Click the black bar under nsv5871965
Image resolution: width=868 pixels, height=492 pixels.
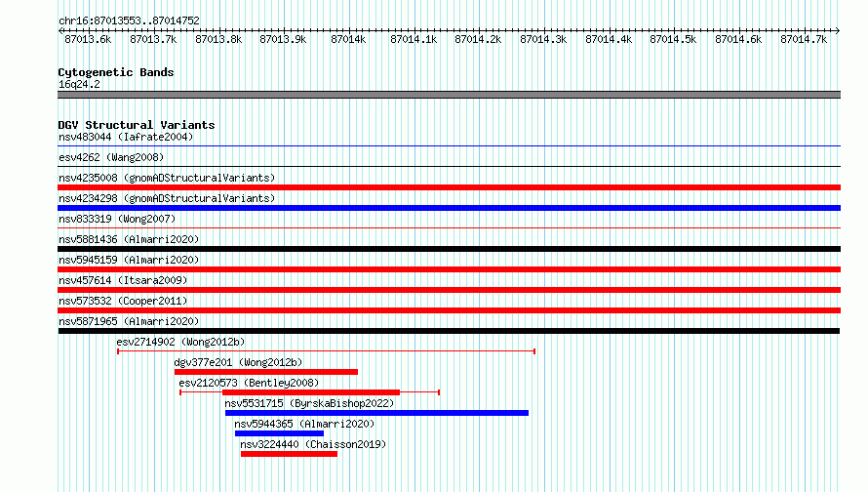(449, 331)
